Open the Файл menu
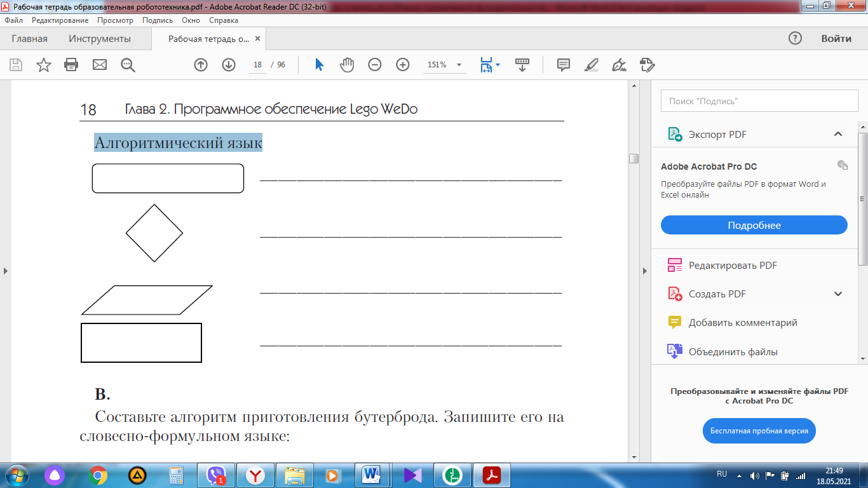The width and height of the screenshot is (868, 488). coord(13,20)
